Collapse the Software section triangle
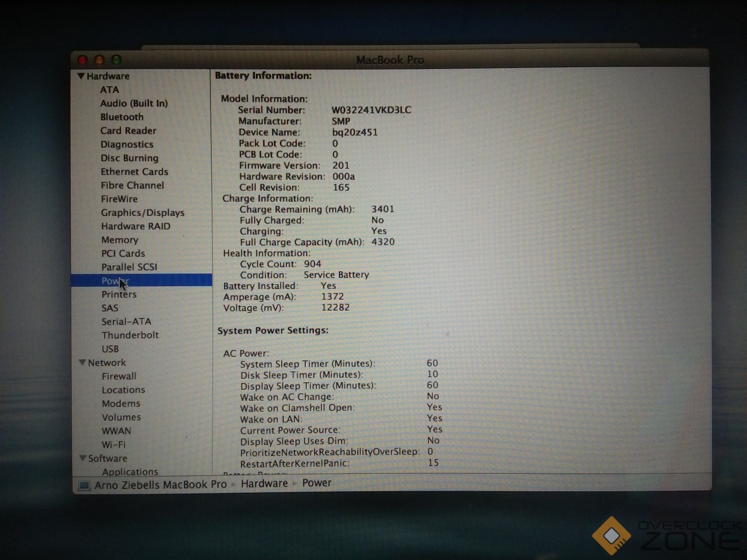 83,458
